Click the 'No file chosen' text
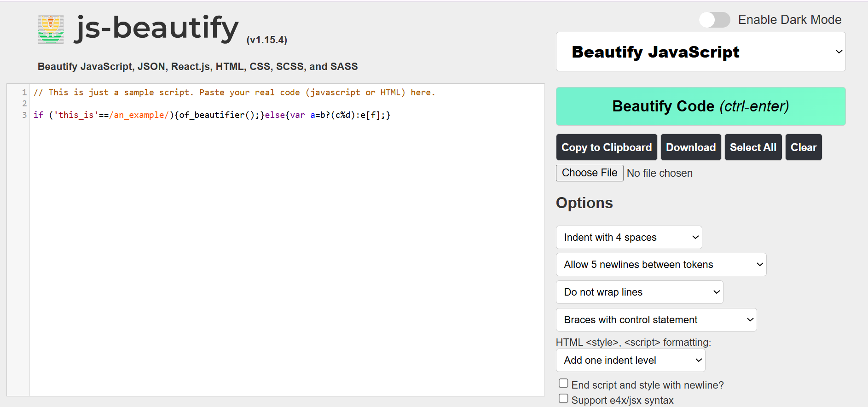Viewport: 868px width, 407px height. click(660, 173)
